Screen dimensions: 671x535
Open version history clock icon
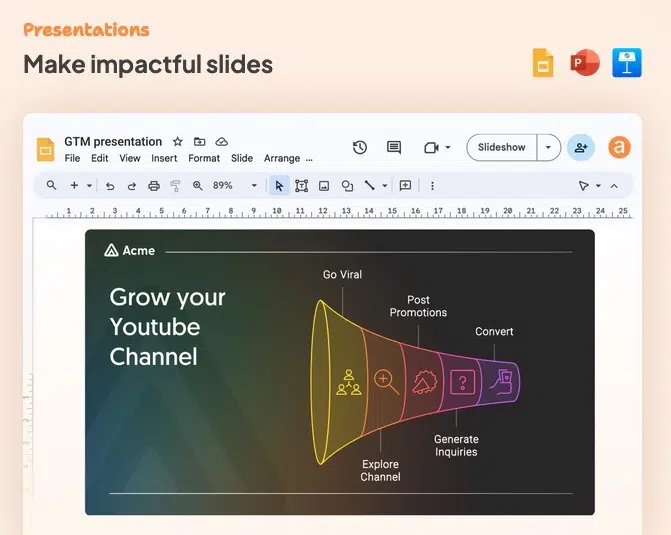(x=360, y=147)
